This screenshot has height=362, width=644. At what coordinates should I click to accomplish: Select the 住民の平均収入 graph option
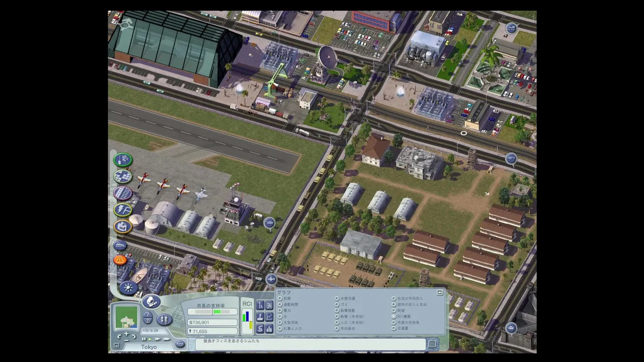tap(393, 298)
